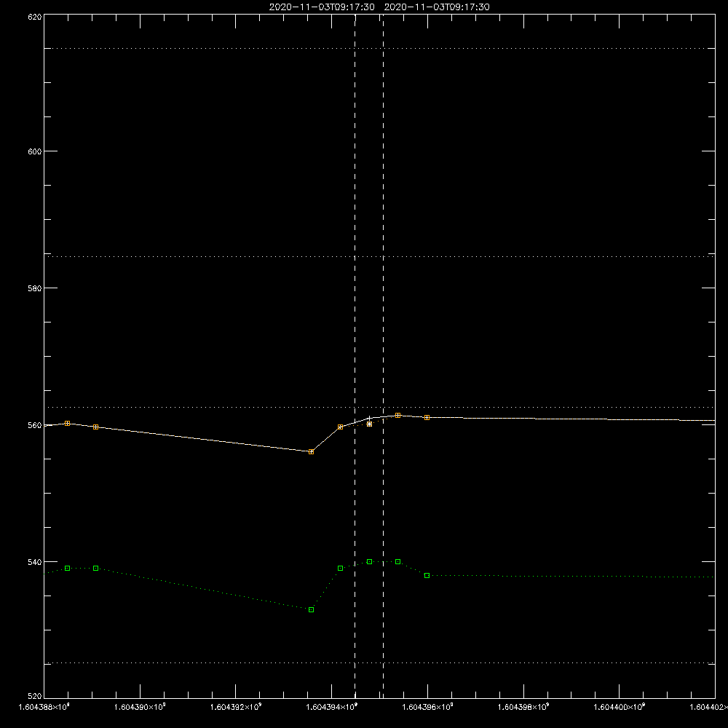Click the y-axis label 620
This screenshot has width=728, height=728.
pos(35,17)
